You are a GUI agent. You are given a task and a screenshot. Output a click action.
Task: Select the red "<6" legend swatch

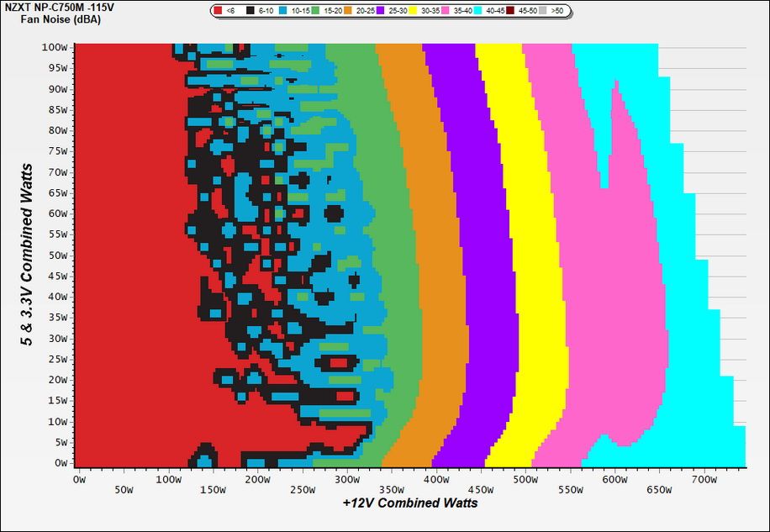click(x=217, y=8)
